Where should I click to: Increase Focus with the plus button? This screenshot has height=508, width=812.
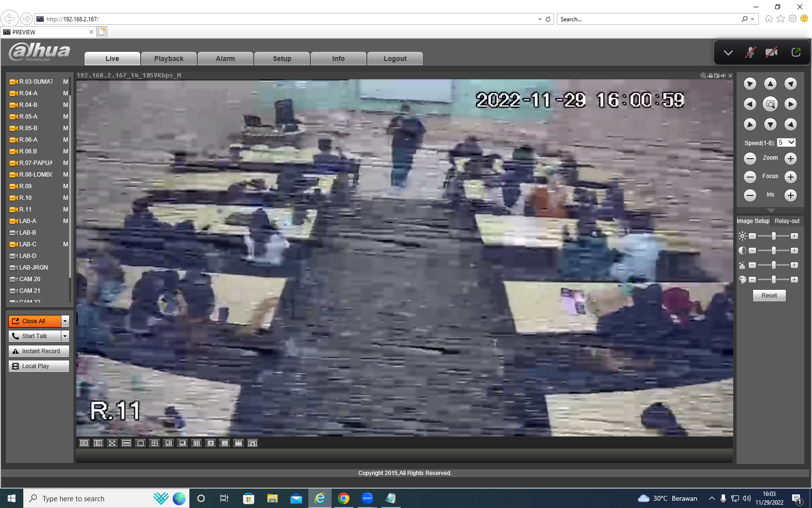pyautogui.click(x=790, y=177)
